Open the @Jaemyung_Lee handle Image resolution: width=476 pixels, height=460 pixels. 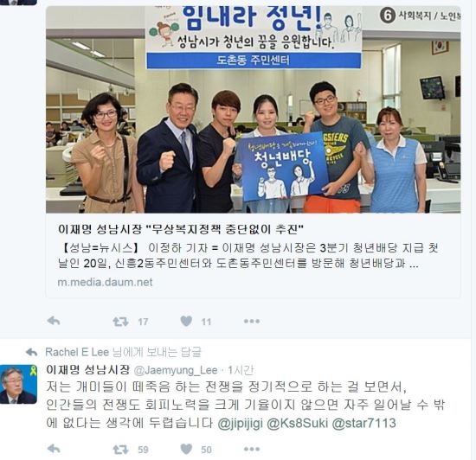pos(176,370)
